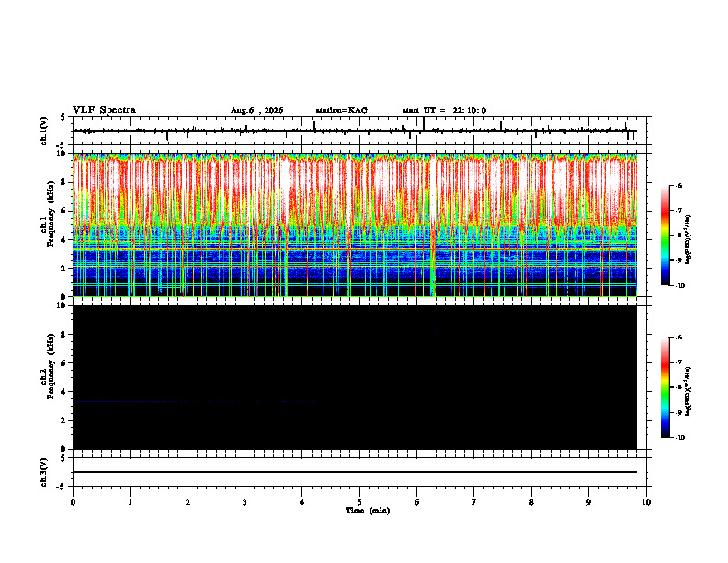The image size is (728, 563).
Task: Click the ch.3(V) waveform axis label
Action: 44,472
